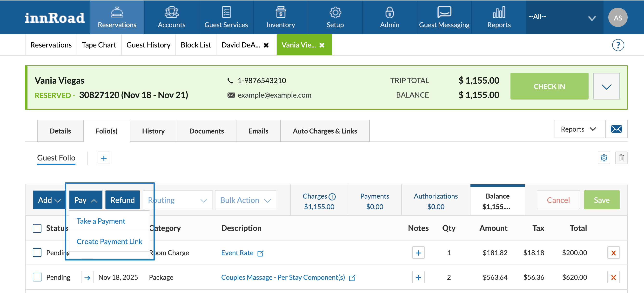This screenshot has width=644, height=293.
Task: Click the email envelope icon beside Reports
Action: coord(616,129)
